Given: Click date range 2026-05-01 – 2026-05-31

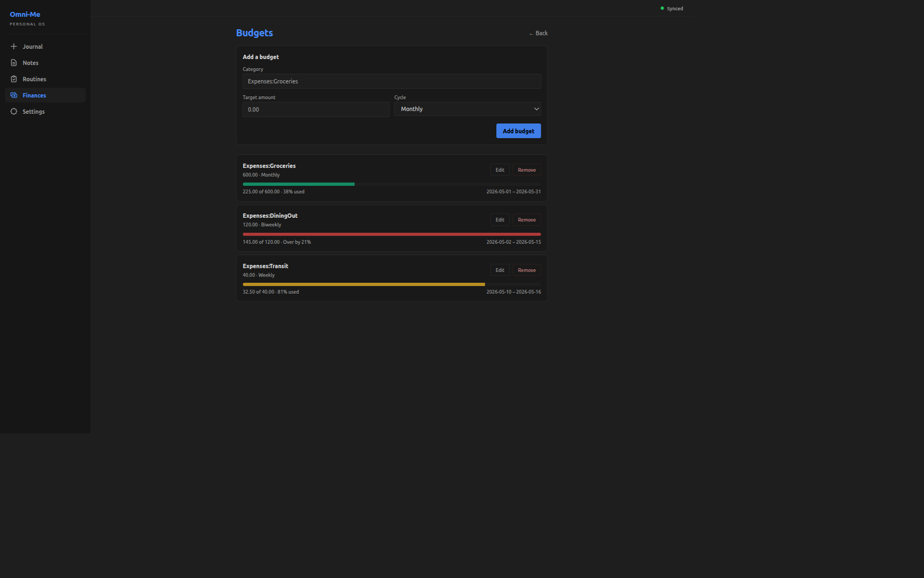Looking at the screenshot, I should (x=513, y=192).
